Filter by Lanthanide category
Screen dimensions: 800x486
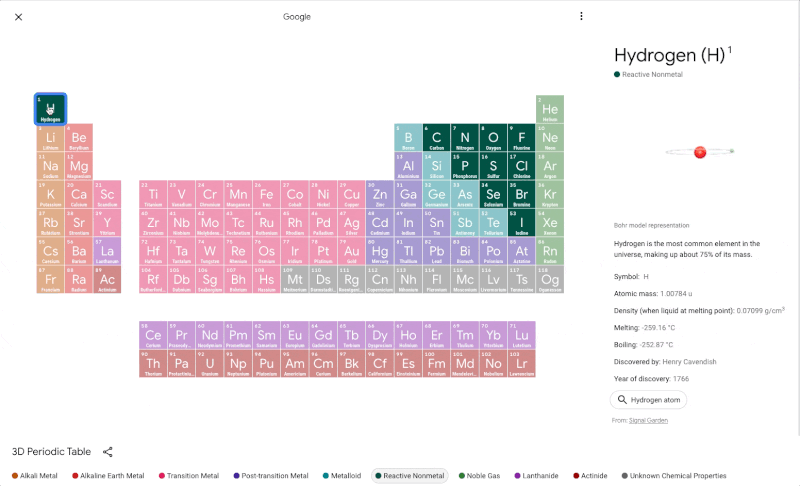click(x=539, y=476)
